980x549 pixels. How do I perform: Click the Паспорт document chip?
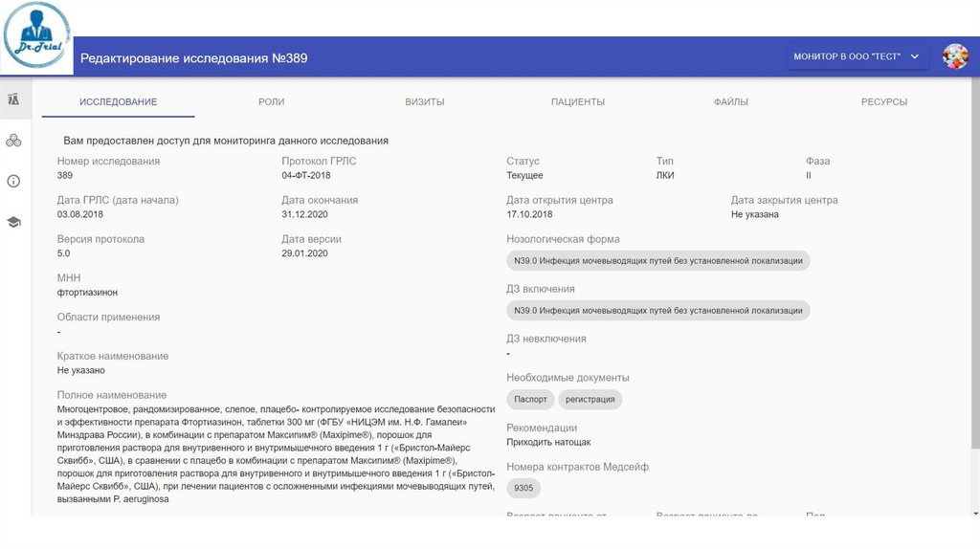530,399
